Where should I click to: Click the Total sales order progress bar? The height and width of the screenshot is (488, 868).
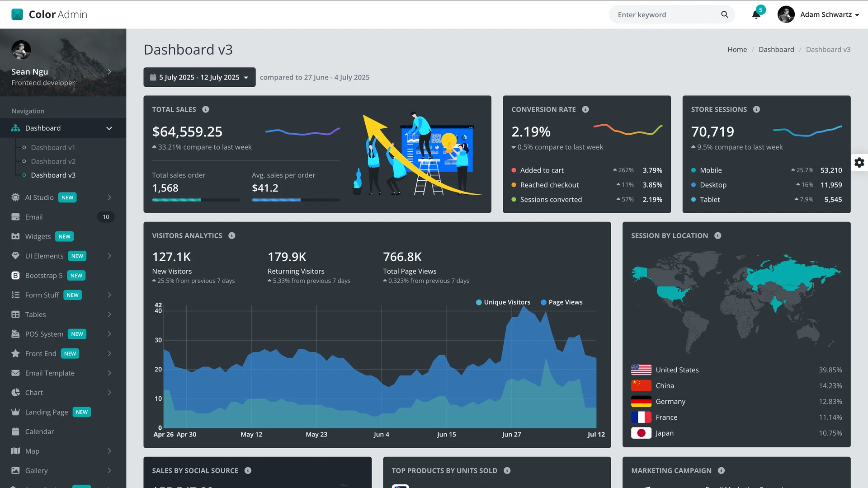click(196, 200)
